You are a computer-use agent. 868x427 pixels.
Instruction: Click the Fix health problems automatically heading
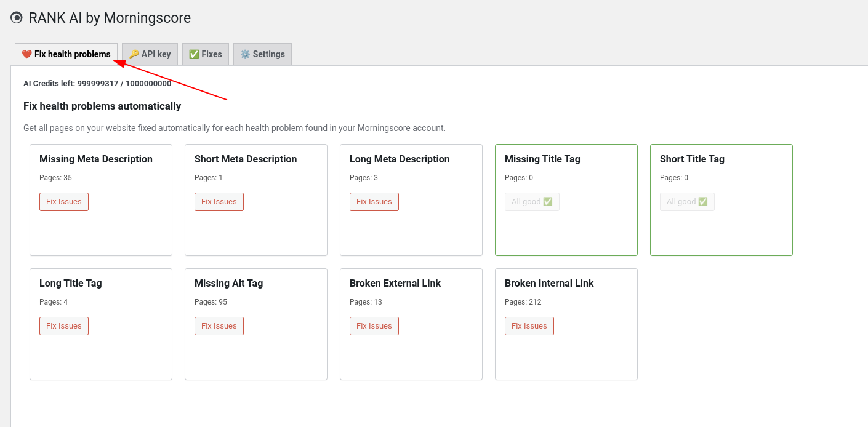[102, 106]
